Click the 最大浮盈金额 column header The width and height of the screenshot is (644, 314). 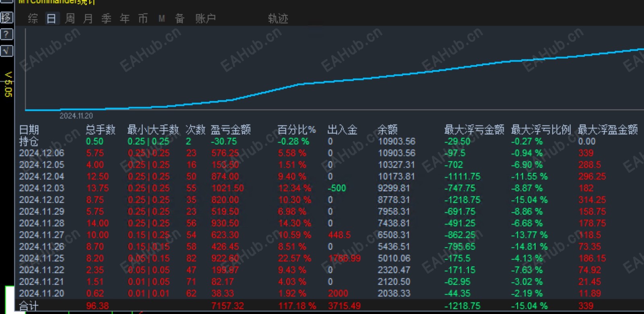coord(608,130)
